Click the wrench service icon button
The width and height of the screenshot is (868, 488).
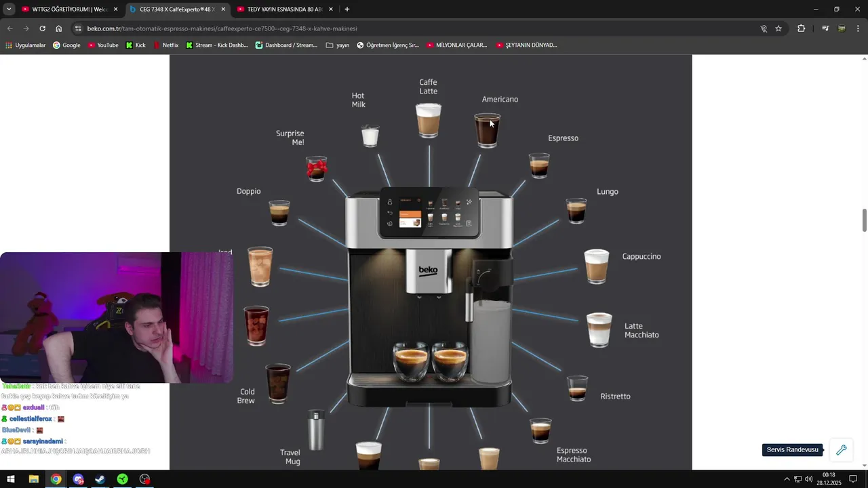(x=842, y=449)
